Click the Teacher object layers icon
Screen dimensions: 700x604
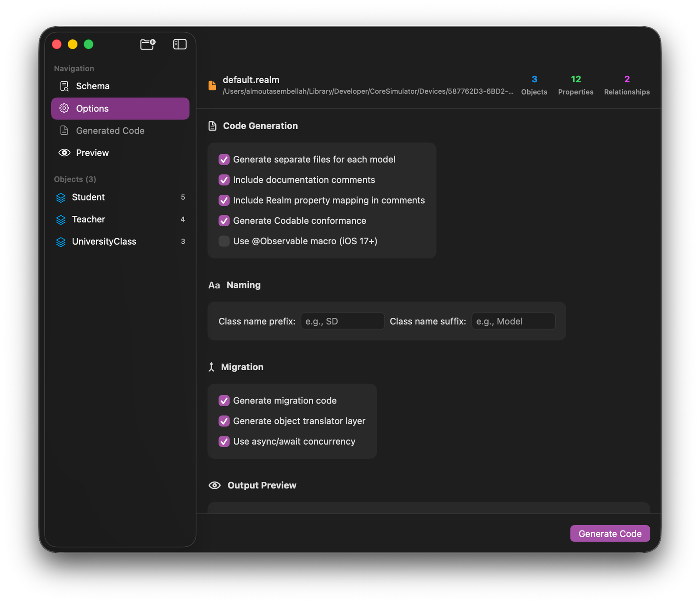(61, 219)
